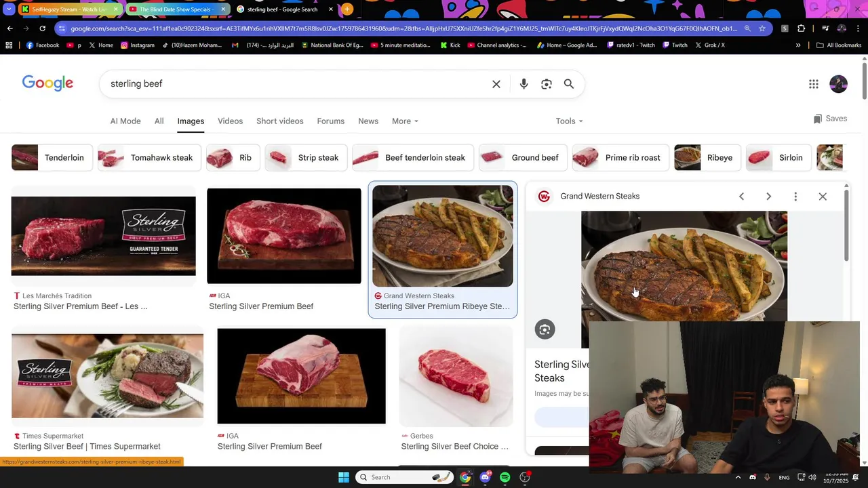The image size is (868, 488).
Task: Filter images by Beef tenderloin steak chip
Action: [413, 158]
